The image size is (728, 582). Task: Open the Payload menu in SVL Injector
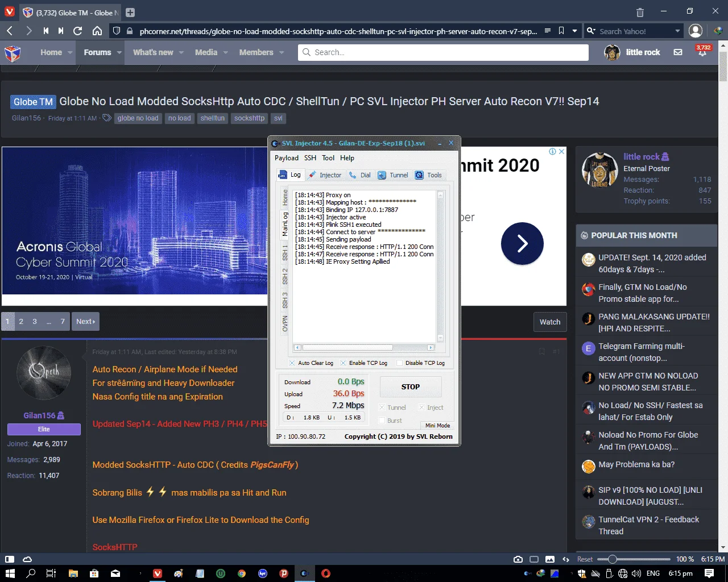[287, 158]
